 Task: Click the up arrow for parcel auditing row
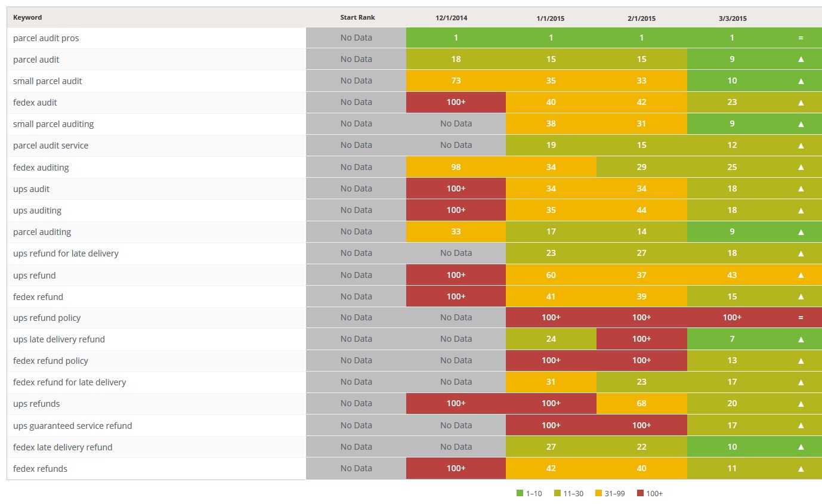coord(801,231)
